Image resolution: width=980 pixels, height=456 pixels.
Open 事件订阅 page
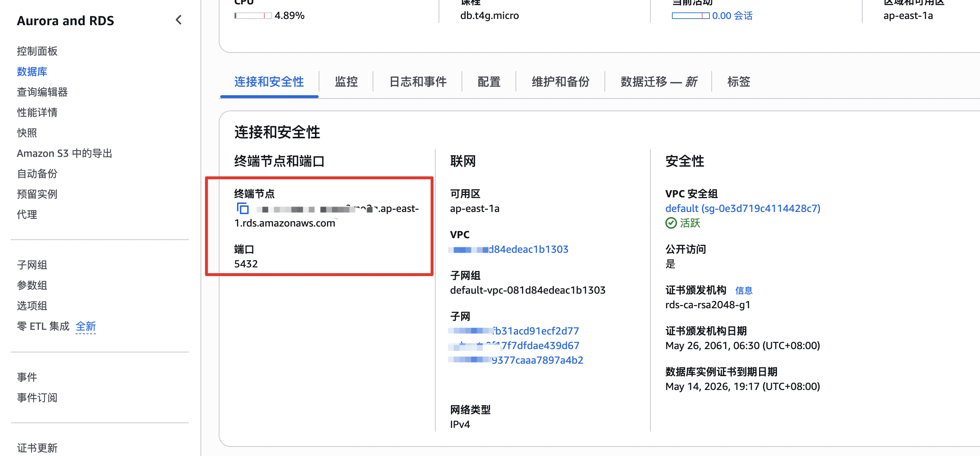click(x=37, y=398)
